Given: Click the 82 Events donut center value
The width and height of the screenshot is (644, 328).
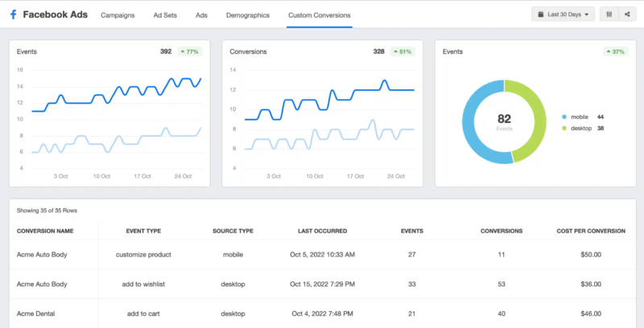Looking at the screenshot, I should [504, 119].
